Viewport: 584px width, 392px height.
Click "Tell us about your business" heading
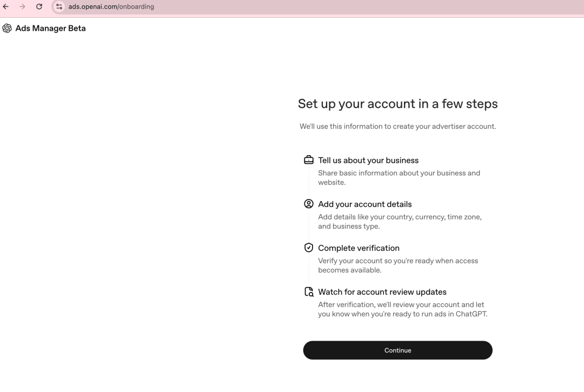[368, 161]
